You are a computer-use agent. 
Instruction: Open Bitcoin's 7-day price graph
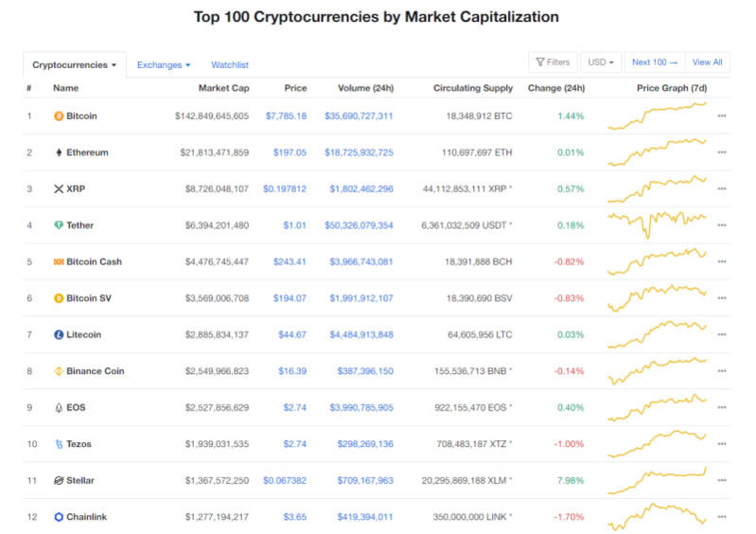point(657,116)
